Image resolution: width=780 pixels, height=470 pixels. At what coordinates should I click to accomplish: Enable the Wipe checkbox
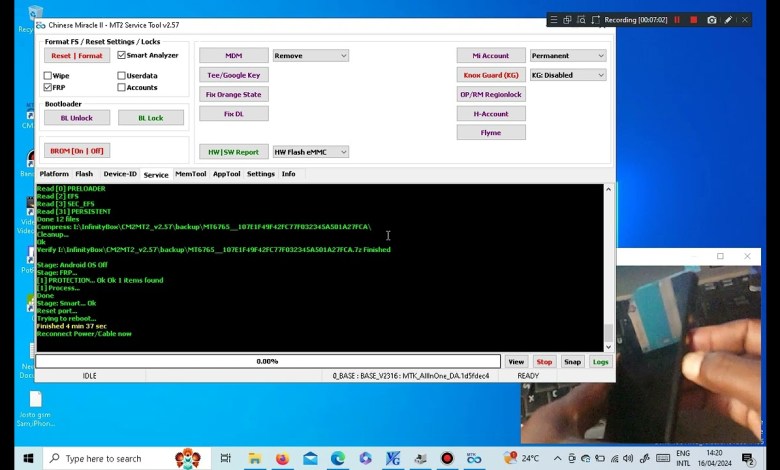coord(48,75)
